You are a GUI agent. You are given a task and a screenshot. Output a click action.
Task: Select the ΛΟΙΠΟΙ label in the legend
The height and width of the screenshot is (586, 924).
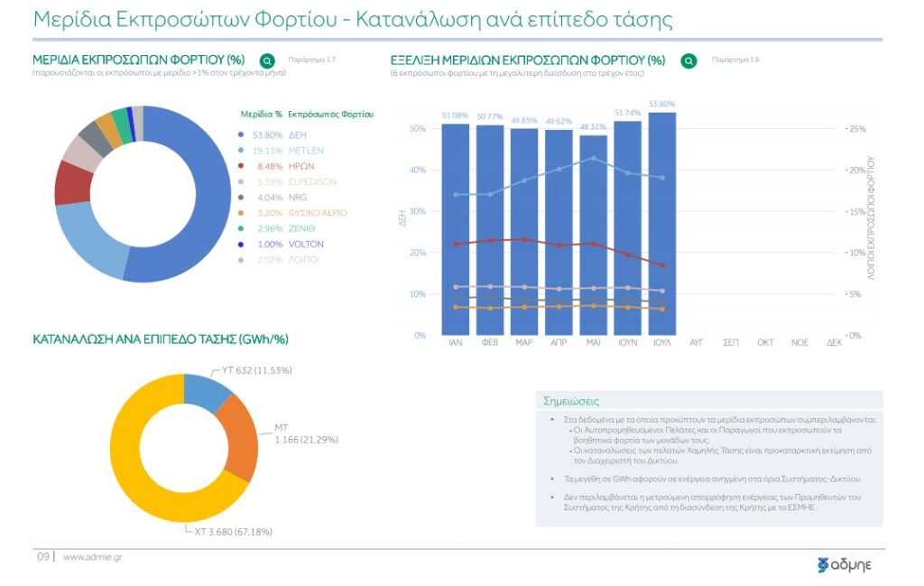303,259
